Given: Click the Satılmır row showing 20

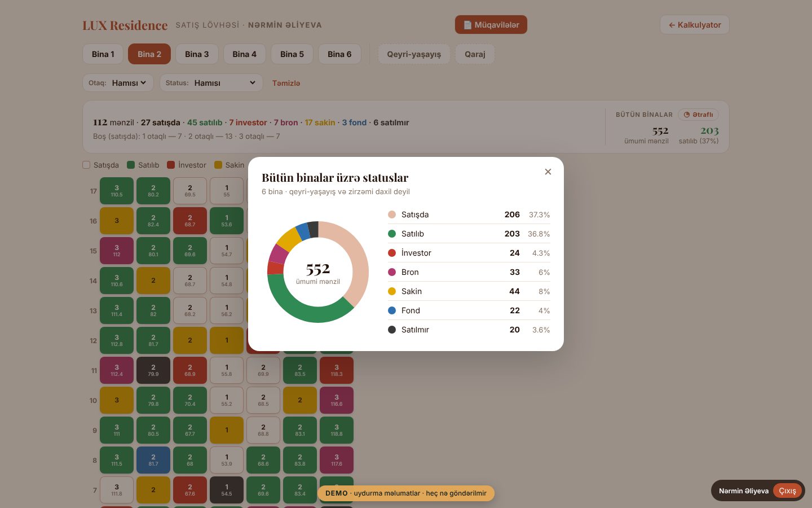Looking at the screenshot, I should coord(469,330).
